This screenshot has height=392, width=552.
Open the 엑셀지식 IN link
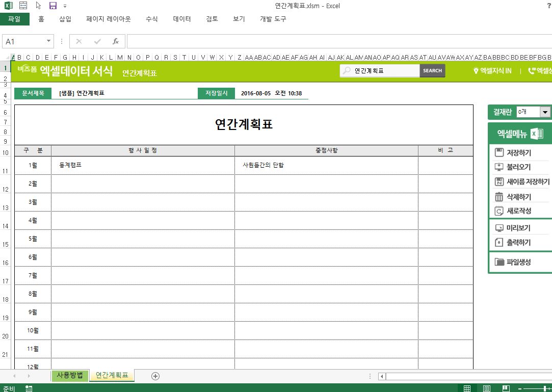(492, 71)
